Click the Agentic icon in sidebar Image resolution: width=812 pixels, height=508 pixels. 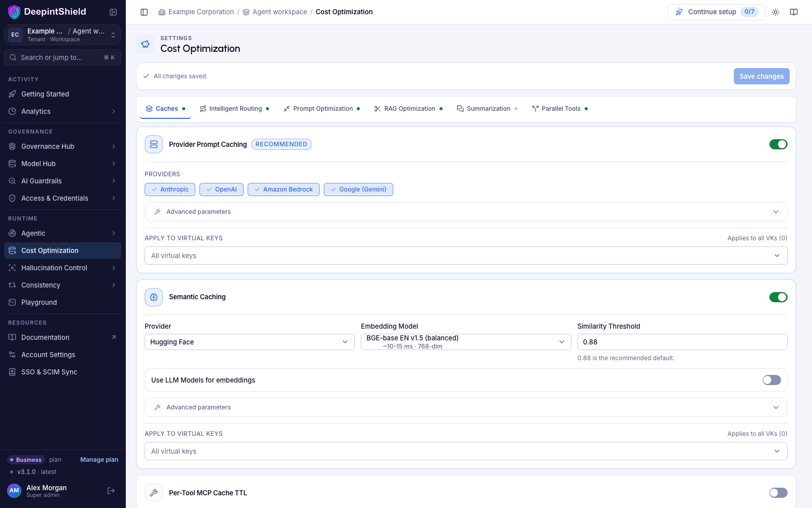(x=12, y=233)
